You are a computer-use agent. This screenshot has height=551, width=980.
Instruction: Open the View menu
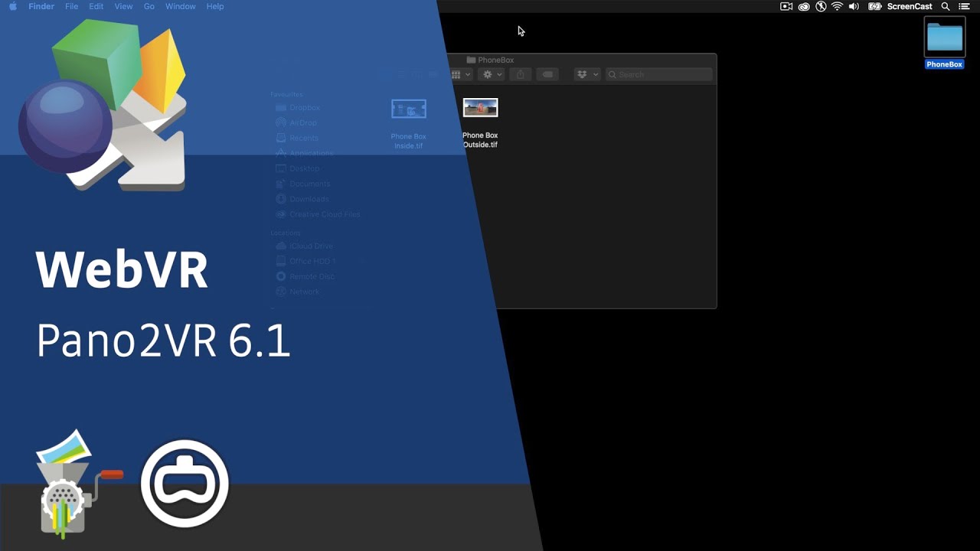[123, 6]
